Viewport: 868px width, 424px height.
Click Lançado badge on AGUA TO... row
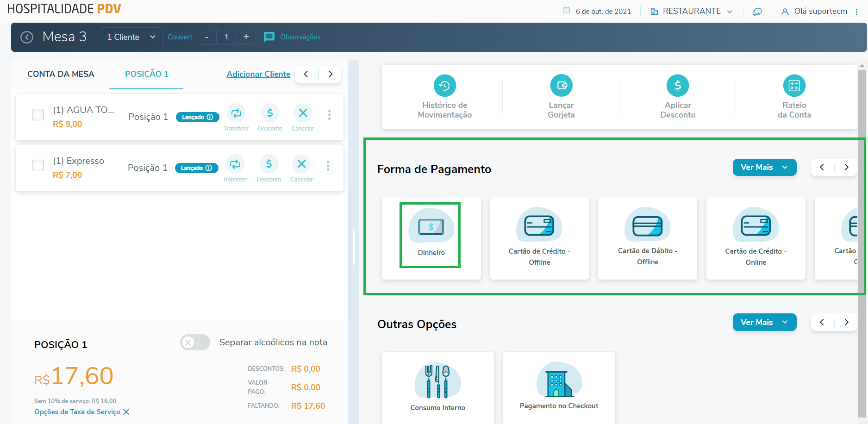point(197,117)
